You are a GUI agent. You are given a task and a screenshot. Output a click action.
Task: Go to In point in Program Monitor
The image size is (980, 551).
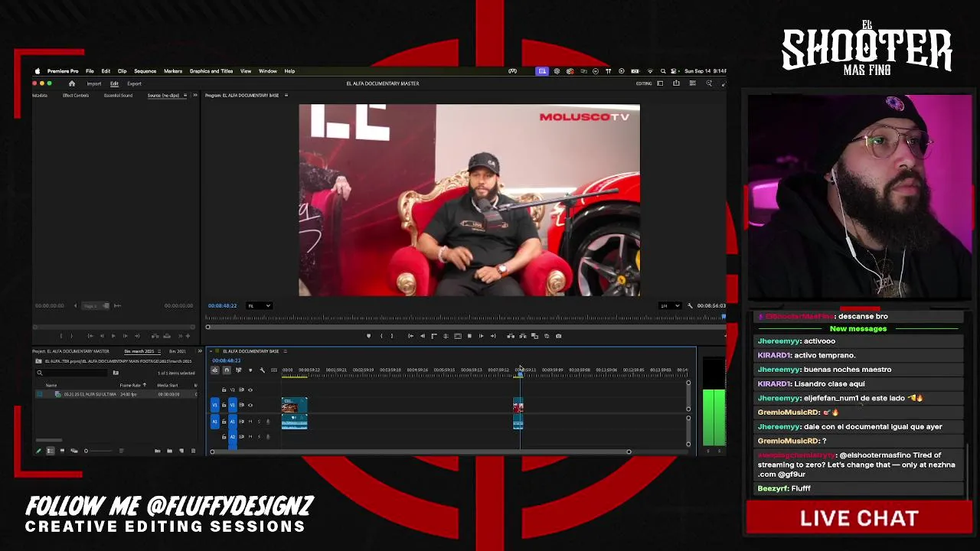pos(410,336)
